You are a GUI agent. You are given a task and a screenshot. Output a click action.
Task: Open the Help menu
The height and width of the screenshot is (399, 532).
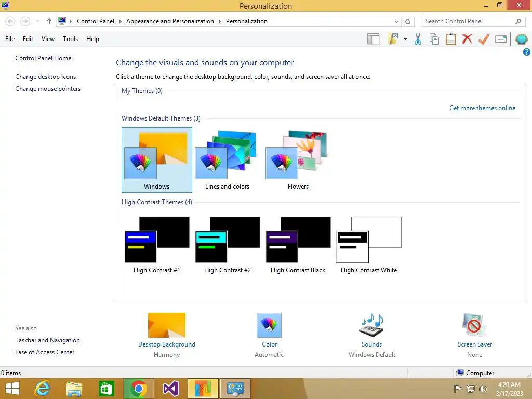tap(92, 39)
